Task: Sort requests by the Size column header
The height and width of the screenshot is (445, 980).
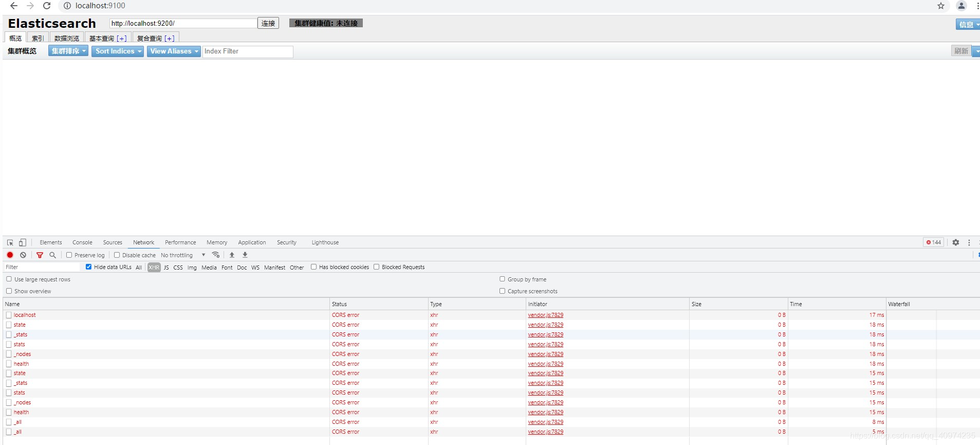Action: (738, 304)
